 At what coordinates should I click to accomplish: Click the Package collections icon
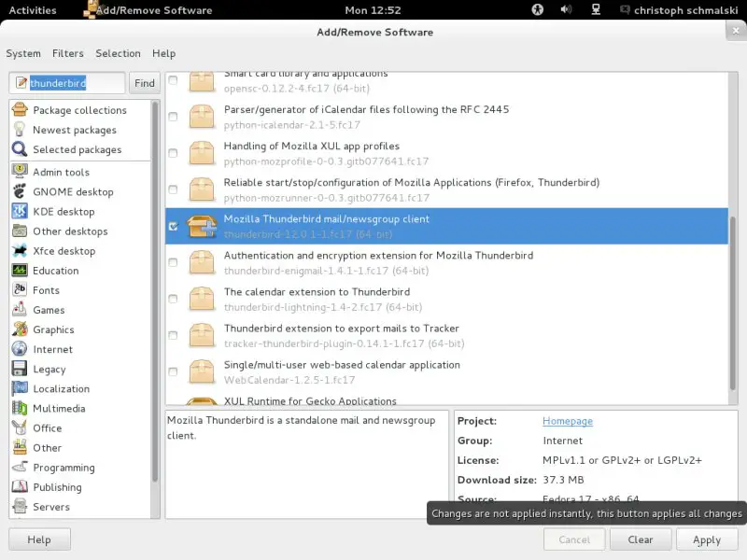pos(20,109)
